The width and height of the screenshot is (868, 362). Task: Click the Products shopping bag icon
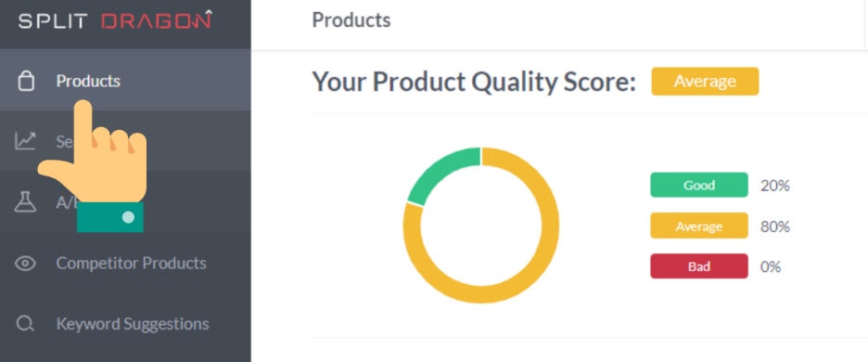(25, 81)
